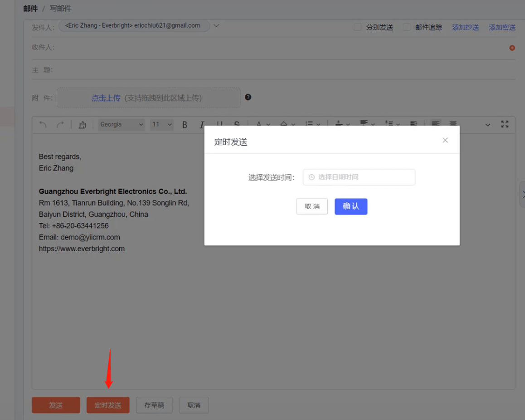This screenshot has width=525, height=420.
Task: Expand the side panel arrow at right edge
Action: [x=523, y=194]
